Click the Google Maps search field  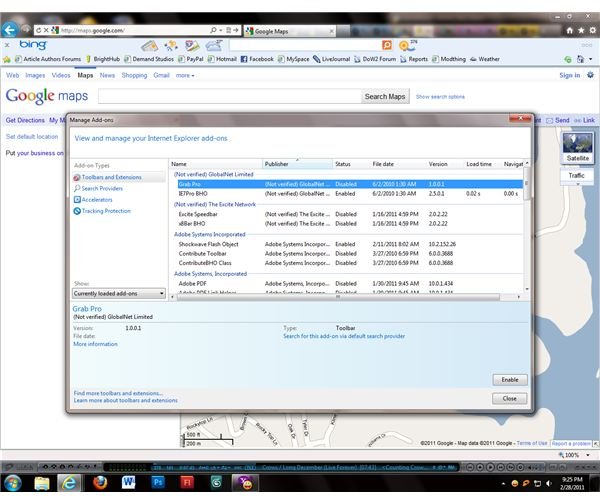[230, 96]
